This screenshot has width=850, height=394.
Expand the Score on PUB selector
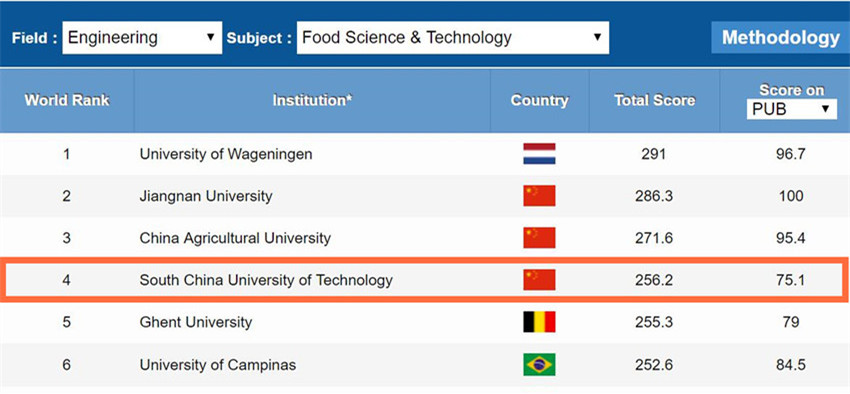pyautogui.click(x=791, y=109)
